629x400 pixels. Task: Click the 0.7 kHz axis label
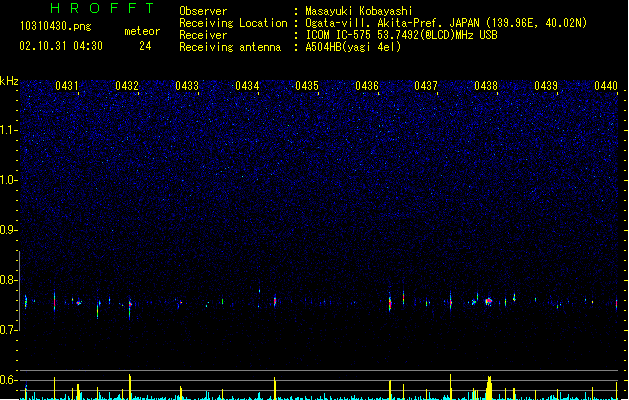pos(9,330)
